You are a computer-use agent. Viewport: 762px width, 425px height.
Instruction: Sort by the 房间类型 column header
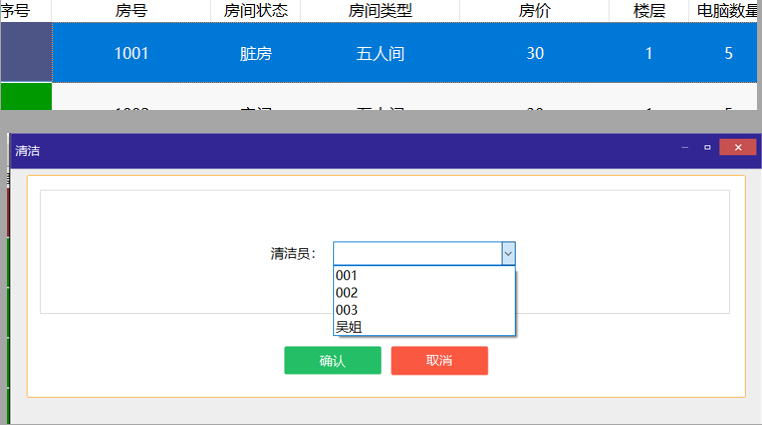pos(379,11)
